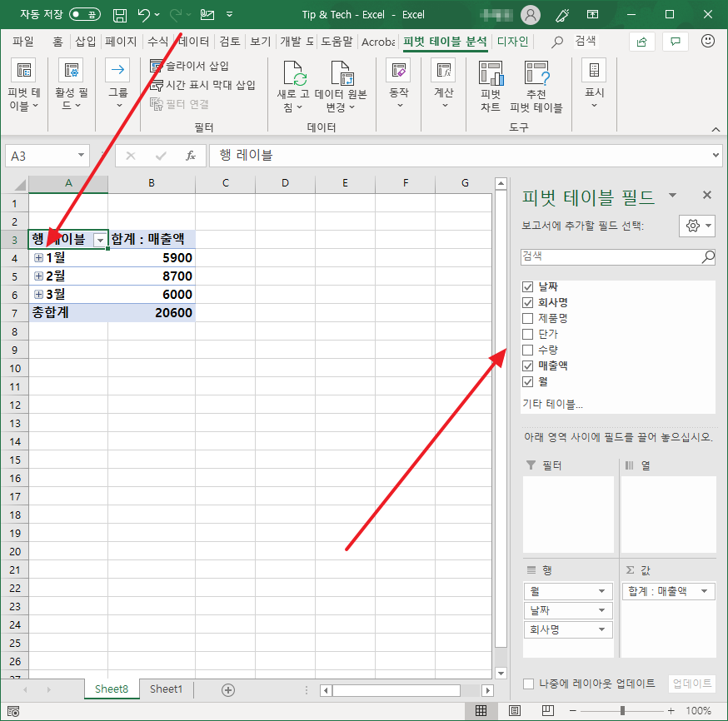
Task: Enable the defer layout update checkbox
Action: [x=528, y=684]
